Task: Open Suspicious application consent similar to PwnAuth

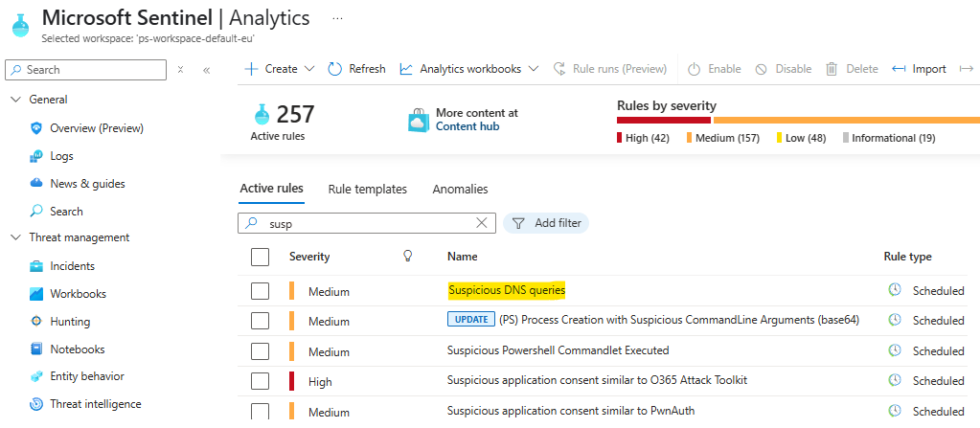Action: pyautogui.click(x=571, y=411)
